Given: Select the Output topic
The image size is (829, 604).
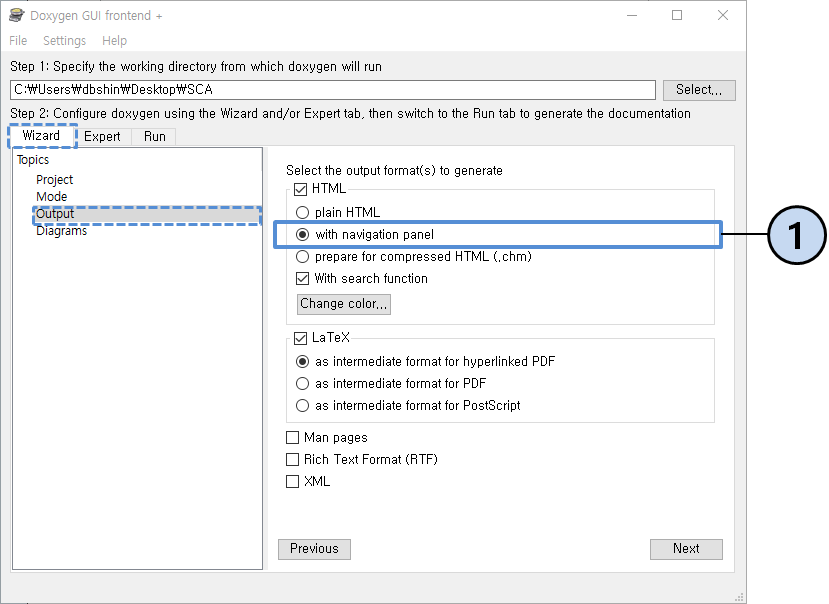Looking at the screenshot, I should [147, 214].
